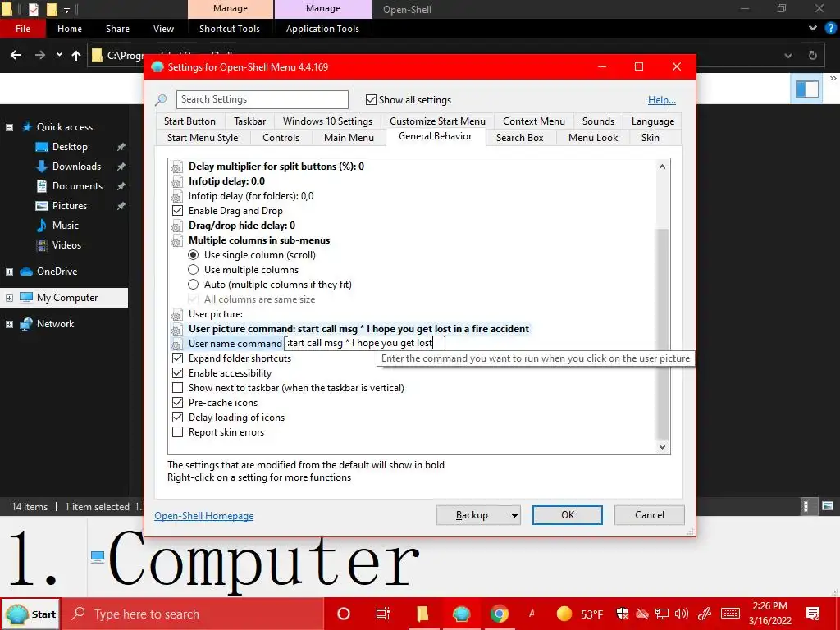The image size is (840, 630).
Task: Collapse Quick access tree node
Action: (x=9, y=127)
